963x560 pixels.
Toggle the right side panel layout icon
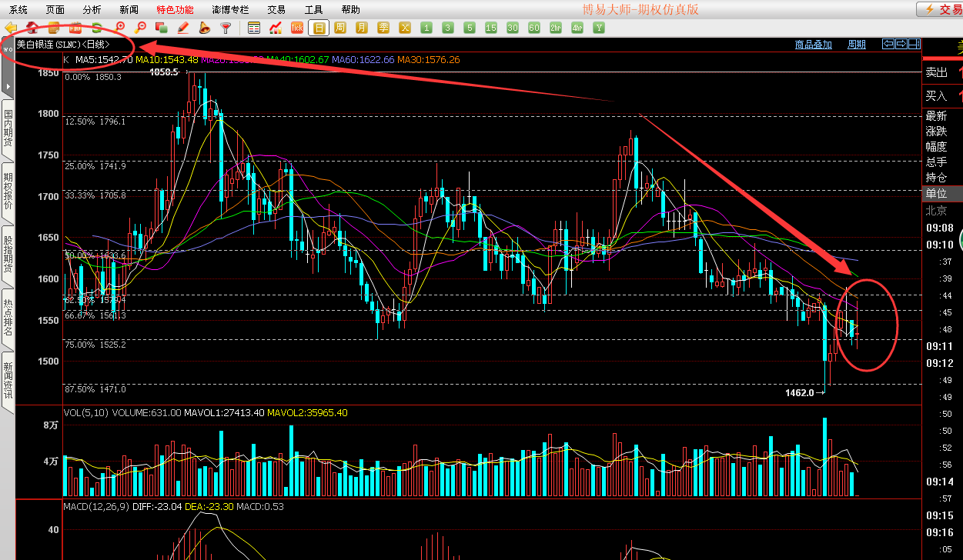[915, 44]
